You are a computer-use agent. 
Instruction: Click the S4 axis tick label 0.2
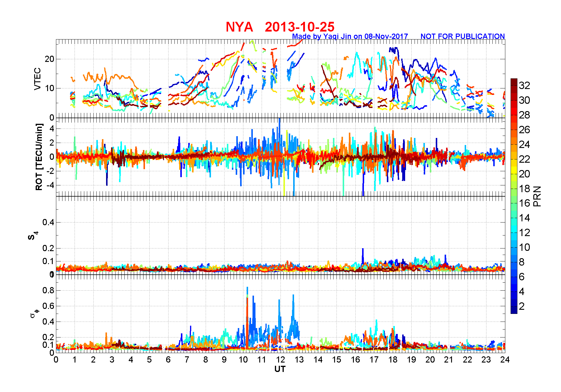[x=48, y=248]
